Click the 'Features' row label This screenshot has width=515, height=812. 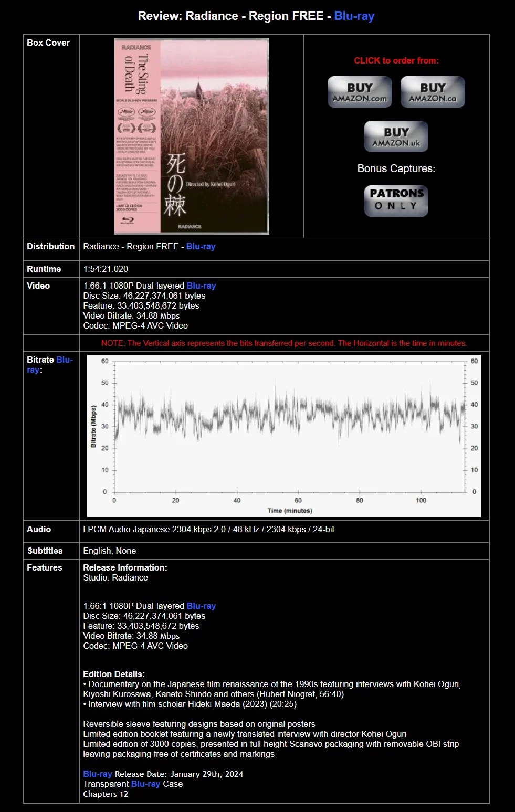click(45, 567)
